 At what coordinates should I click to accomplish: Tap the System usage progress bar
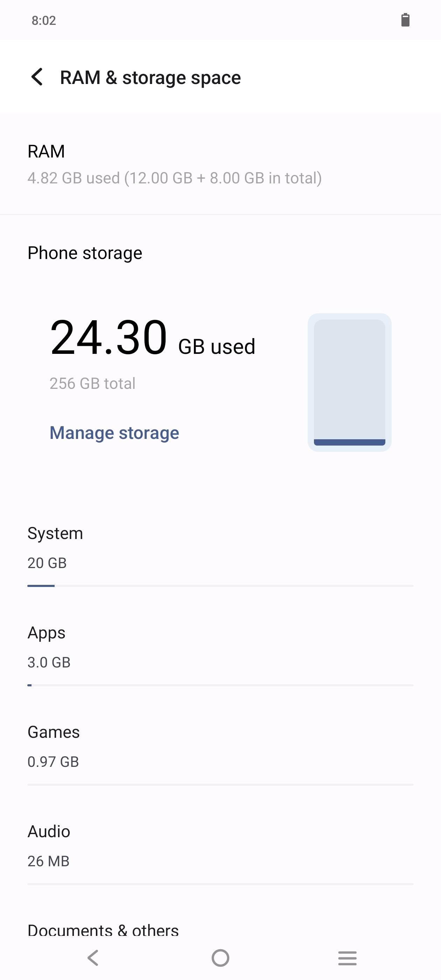pyautogui.click(x=220, y=586)
